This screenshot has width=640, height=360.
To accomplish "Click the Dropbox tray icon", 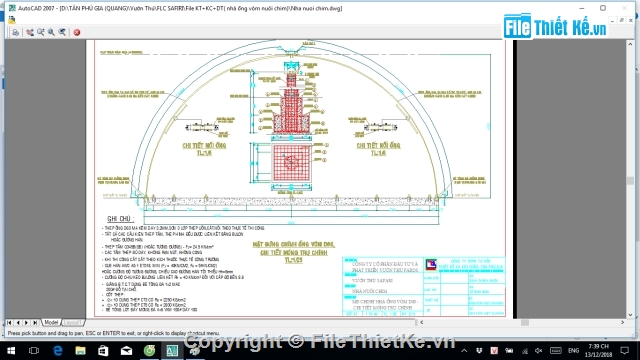I will (x=479, y=351).
